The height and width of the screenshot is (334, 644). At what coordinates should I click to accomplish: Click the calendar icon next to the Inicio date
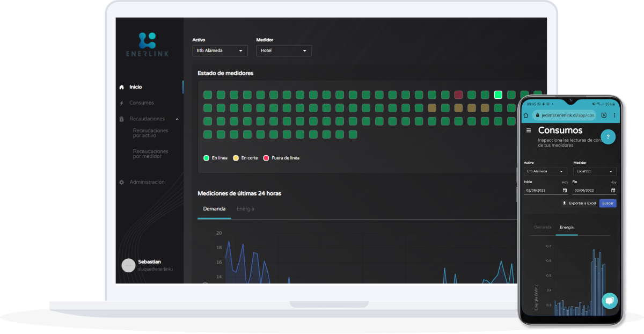[x=566, y=190]
